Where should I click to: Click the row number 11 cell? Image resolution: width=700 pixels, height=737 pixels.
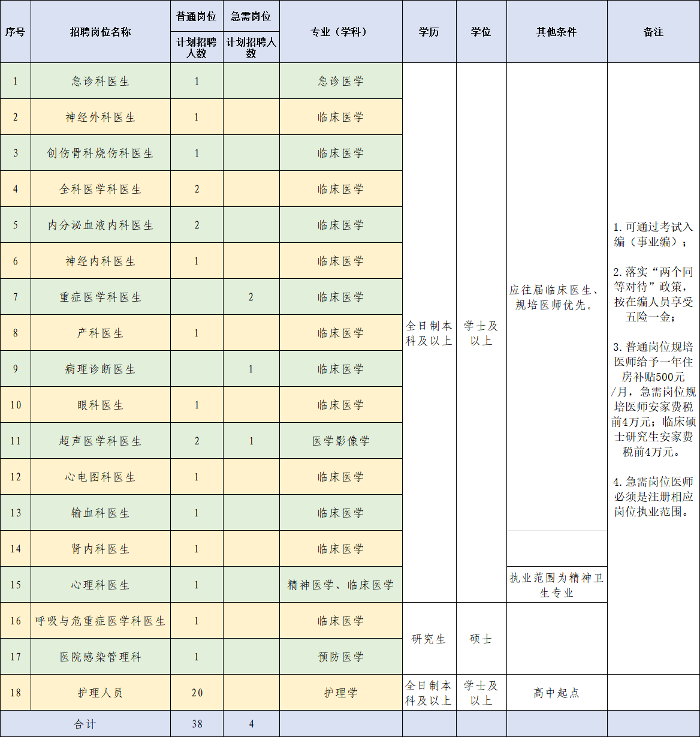(16, 441)
